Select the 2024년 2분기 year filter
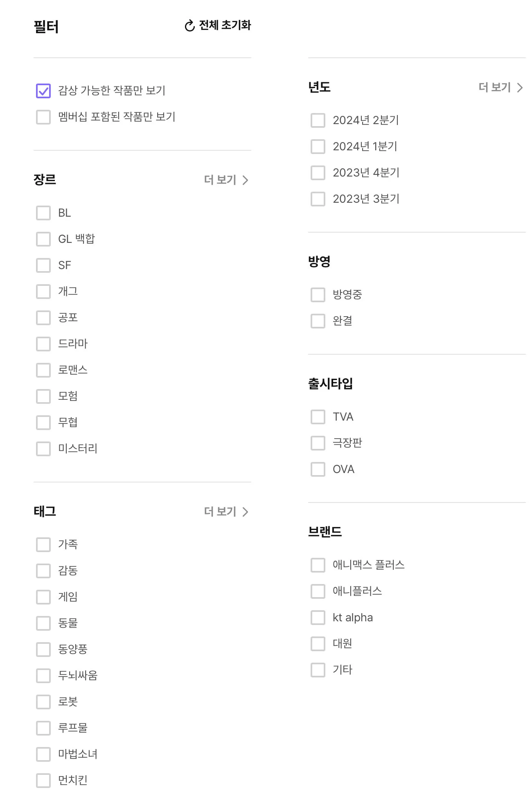This screenshot has width=532, height=806. coord(318,120)
